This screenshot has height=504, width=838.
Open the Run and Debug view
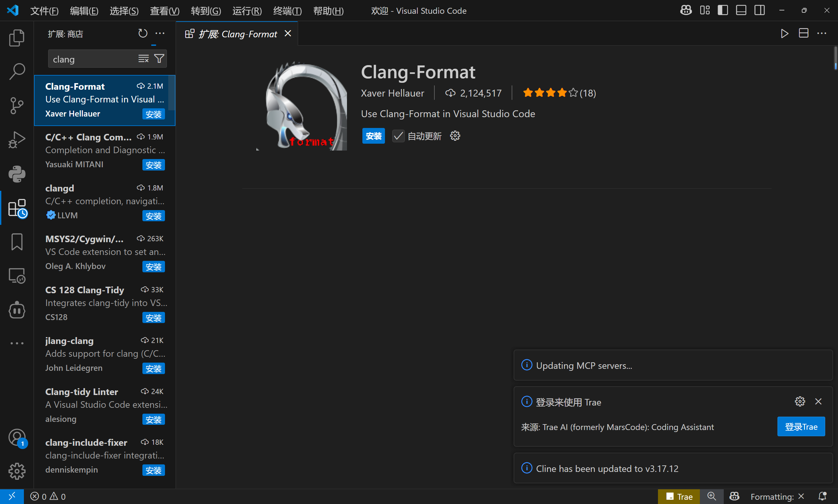(17, 140)
